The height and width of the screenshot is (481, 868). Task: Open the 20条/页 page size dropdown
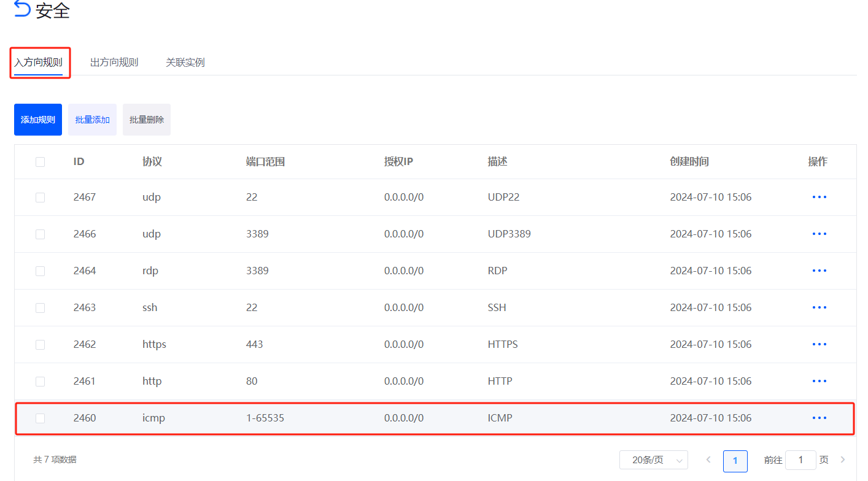coord(654,460)
